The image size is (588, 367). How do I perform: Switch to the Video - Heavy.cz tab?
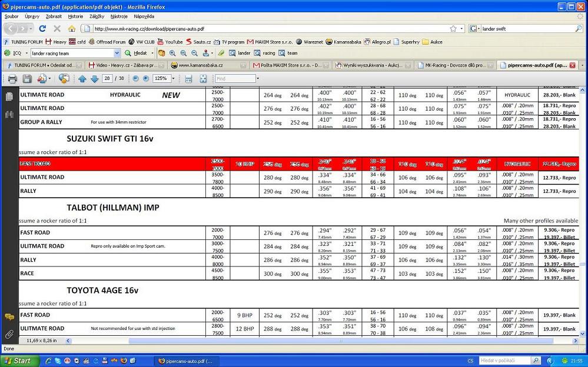click(x=127, y=65)
